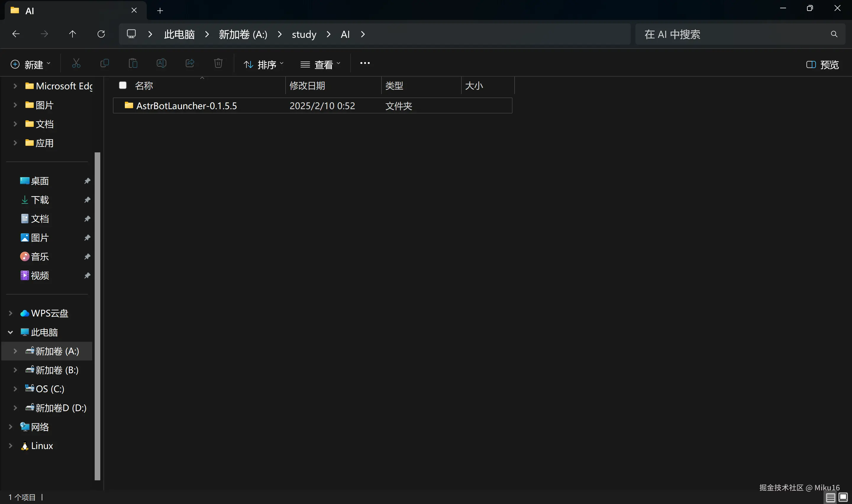Click study in the breadcrumb path

coord(304,34)
